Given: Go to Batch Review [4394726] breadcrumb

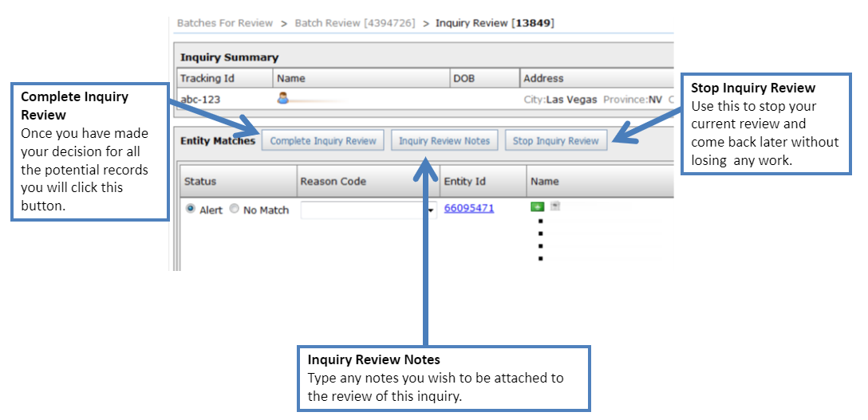Looking at the screenshot, I should coord(355,23).
